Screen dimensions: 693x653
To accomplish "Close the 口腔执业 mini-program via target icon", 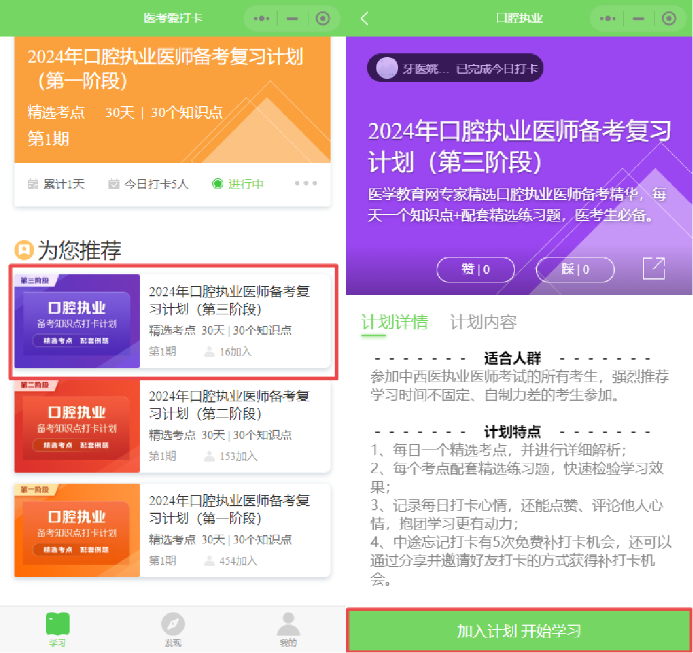I will [x=668, y=18].
